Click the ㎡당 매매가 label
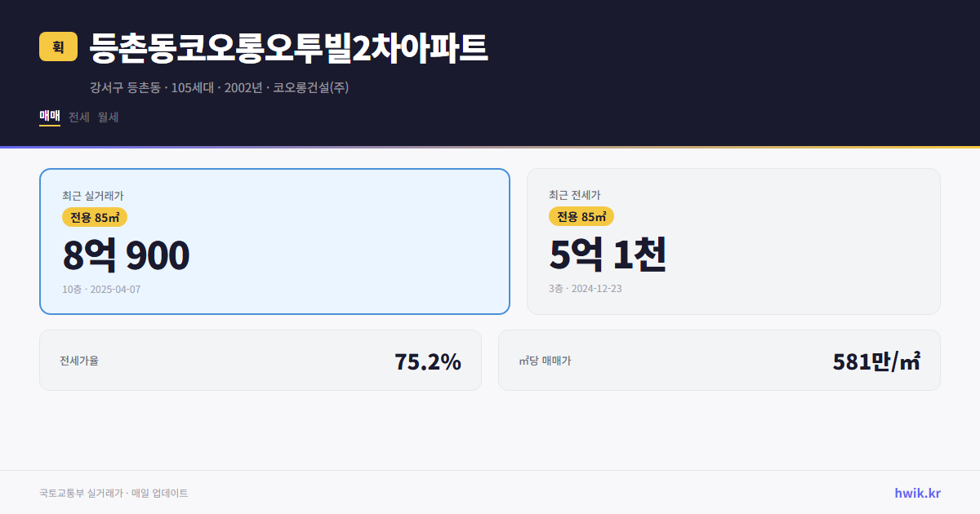 click(544, 360)
